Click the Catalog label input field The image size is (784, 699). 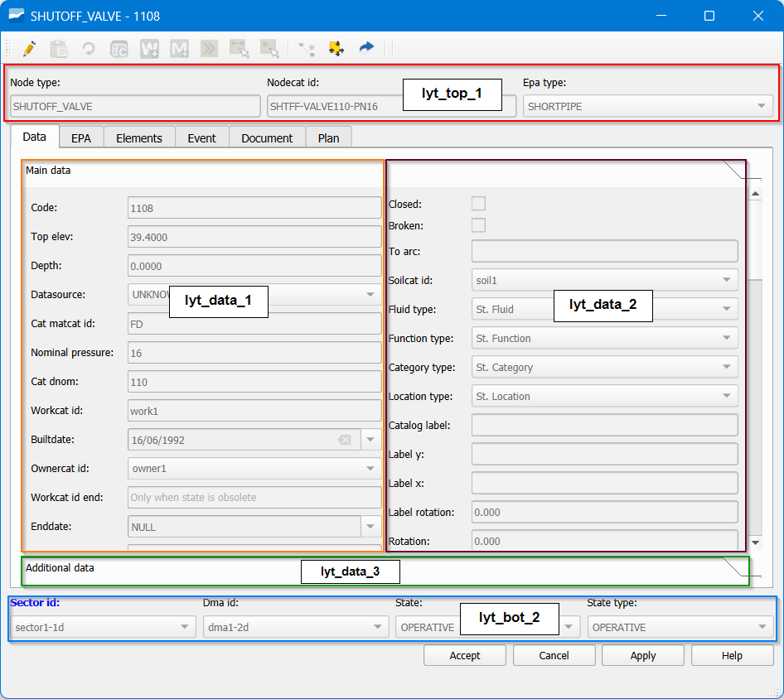point(604,425)
